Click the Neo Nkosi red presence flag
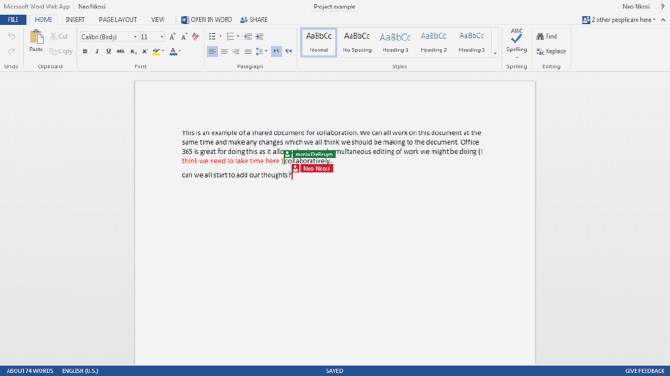 point(312,169)
